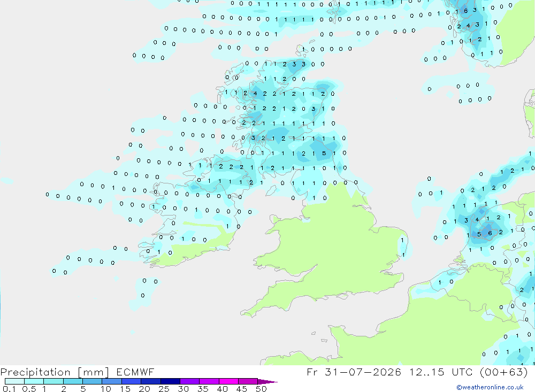This screenshot has height=392, width=535.
Task: Click the '0.5' legend scale label
Action: [29, 389]
